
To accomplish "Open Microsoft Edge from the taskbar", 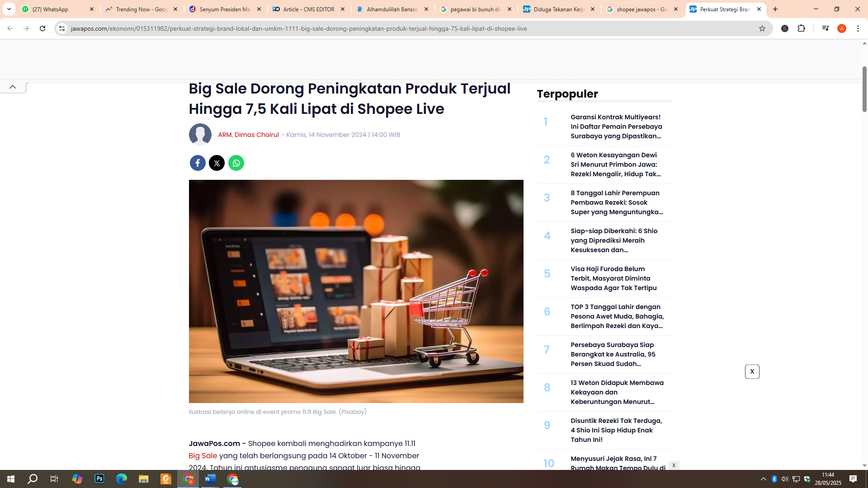I will tap(122, 479).
